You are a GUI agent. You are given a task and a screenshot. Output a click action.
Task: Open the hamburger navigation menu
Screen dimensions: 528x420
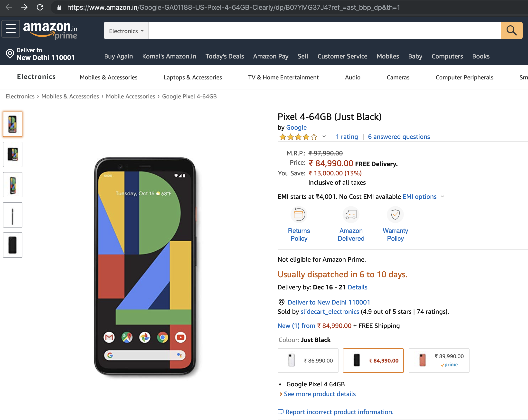coord(11,29)
